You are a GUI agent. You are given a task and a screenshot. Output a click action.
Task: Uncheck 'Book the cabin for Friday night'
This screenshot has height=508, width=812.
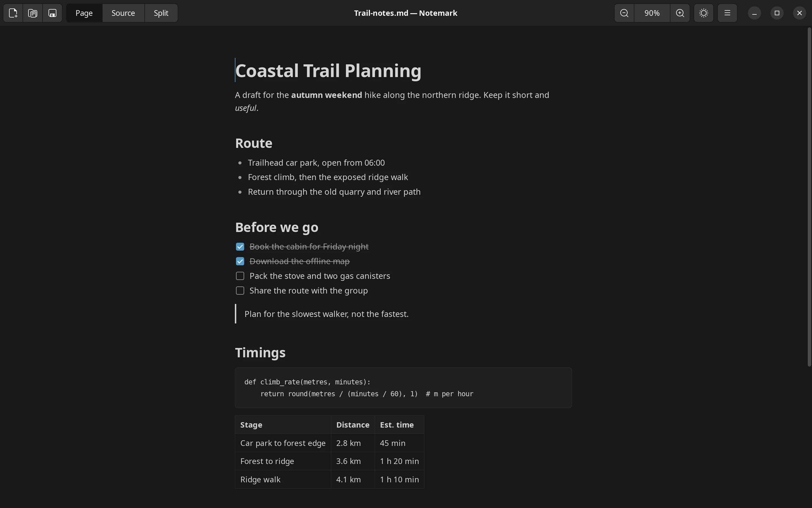tap(240, 247)
